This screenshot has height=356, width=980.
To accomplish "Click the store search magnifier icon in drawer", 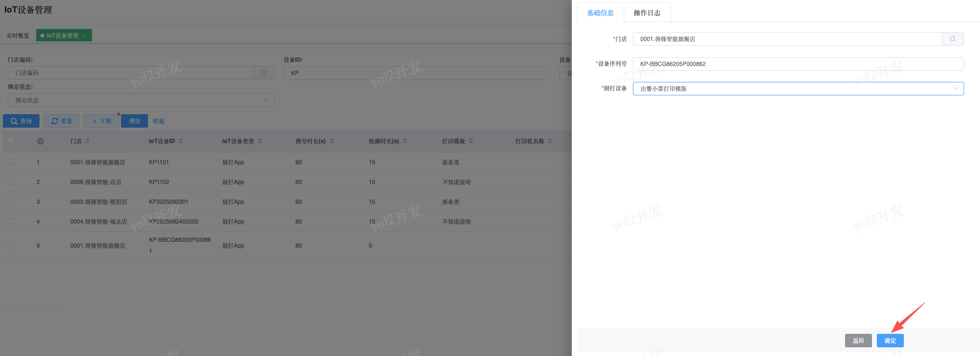I will [x=953, y=39].
